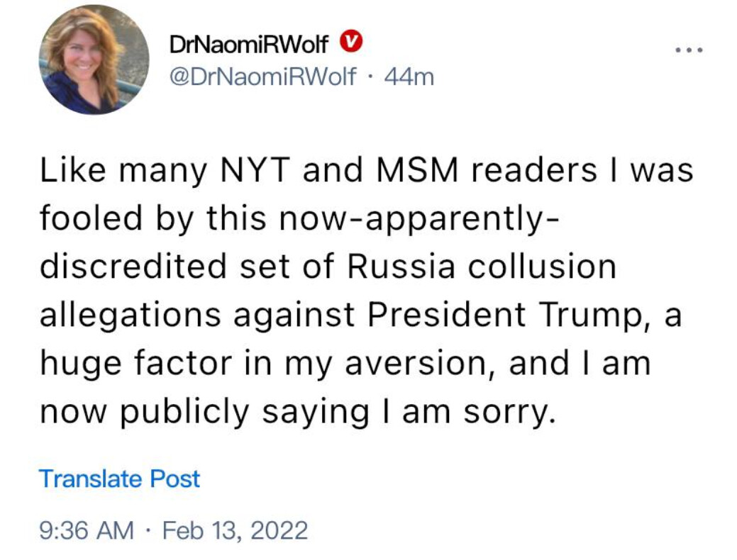737x560 pixels.
Task: Click the red verified badge icon
Action: (350, 43)
